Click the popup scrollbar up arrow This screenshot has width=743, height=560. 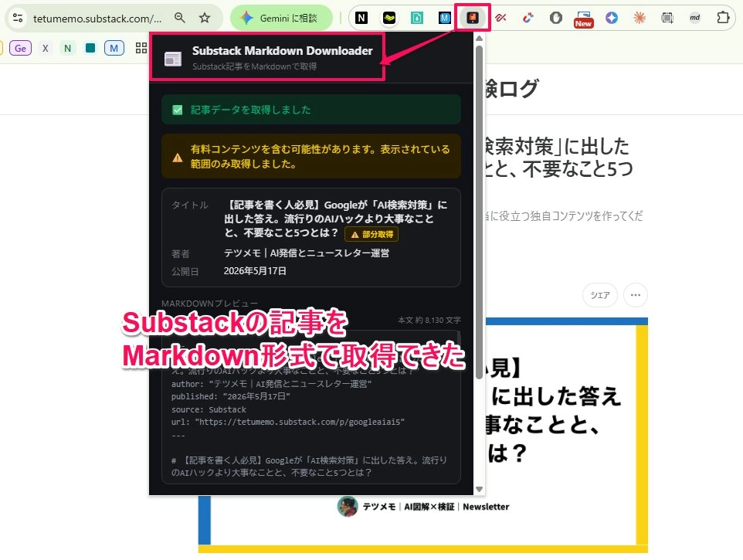point(479,38)
